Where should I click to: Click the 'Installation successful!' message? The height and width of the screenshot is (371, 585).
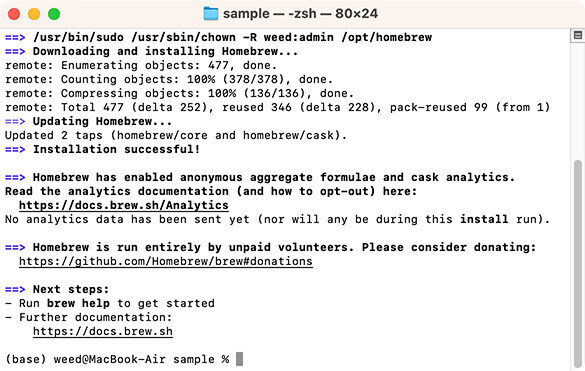(x=116, y=149)
